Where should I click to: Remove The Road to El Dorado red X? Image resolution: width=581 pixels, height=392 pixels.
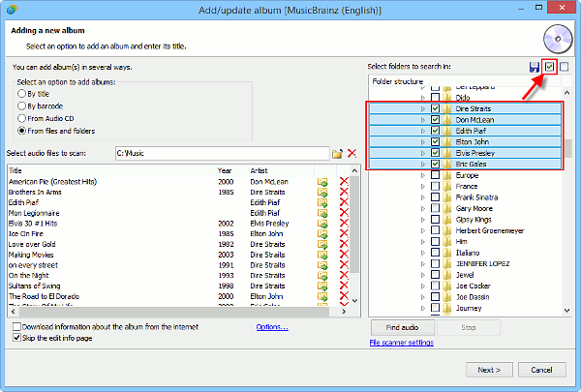344,296
